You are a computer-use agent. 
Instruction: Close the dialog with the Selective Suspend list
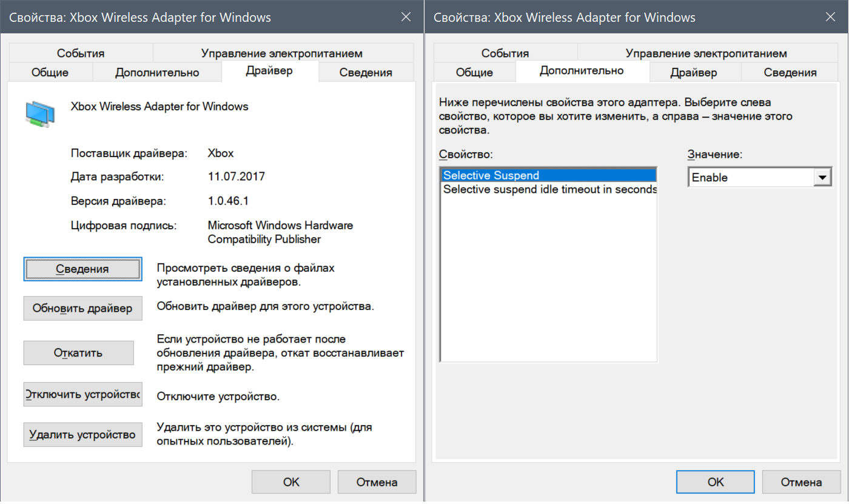coord(831,17)
